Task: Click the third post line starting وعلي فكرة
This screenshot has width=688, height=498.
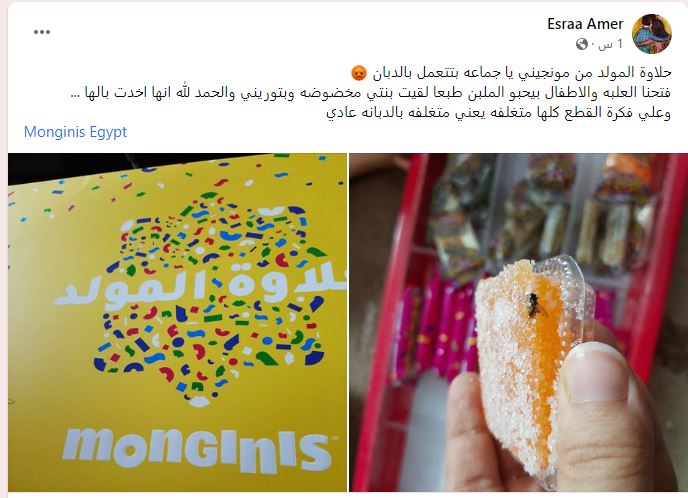Action: coord(498,113)
